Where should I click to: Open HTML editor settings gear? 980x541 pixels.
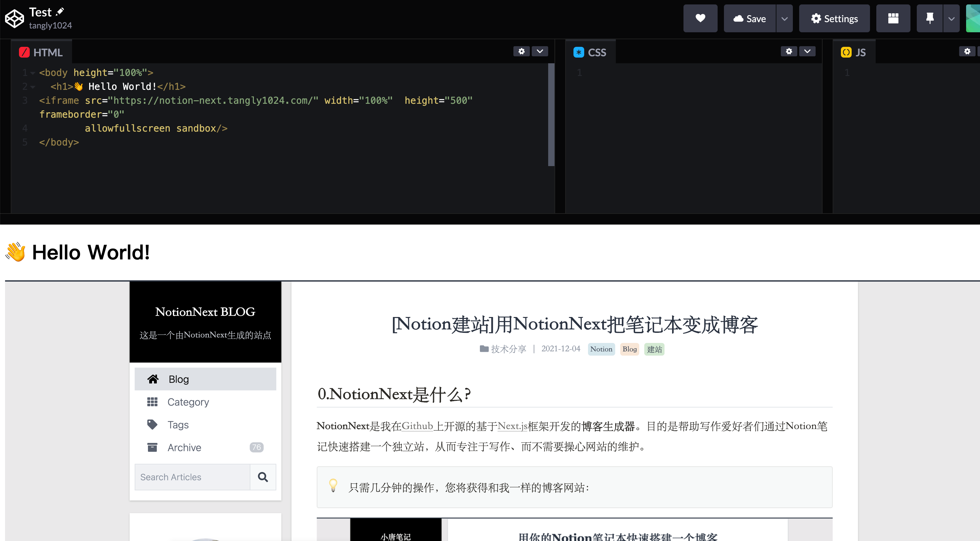tap(521, 51)
